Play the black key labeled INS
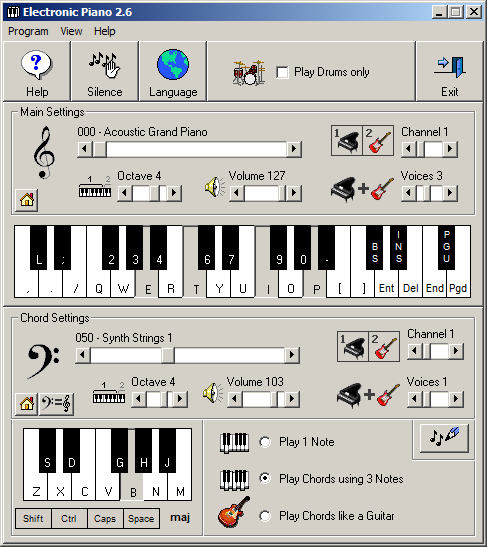This screenshot has height=547, width=487. point(398,248)
